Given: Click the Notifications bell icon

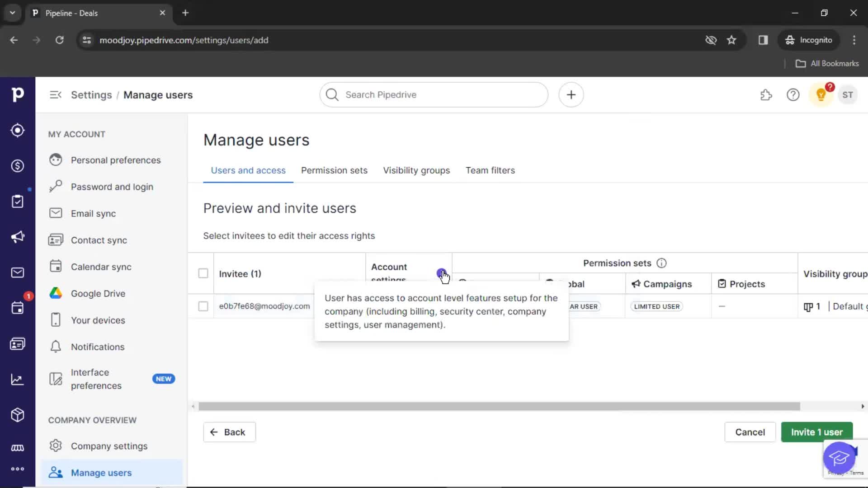Looking at the screenshot, I should [56, 346].
